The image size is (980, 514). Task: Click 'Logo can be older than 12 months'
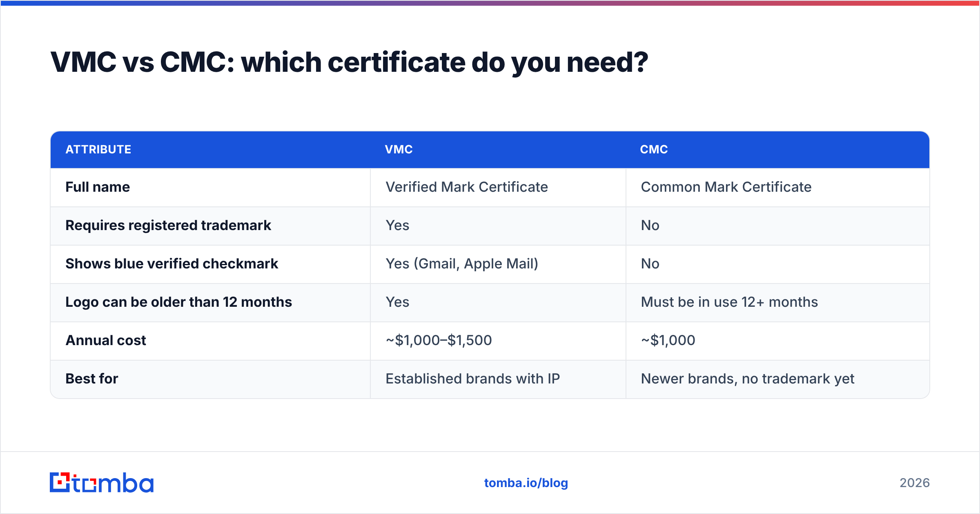tap(179, 302)
